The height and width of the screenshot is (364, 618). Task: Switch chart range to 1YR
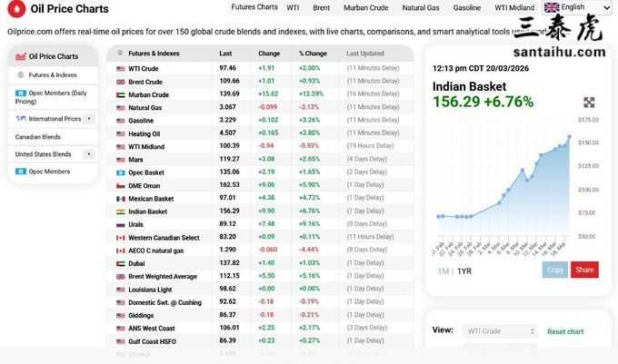pyautogui.click(x=464, y=271)
